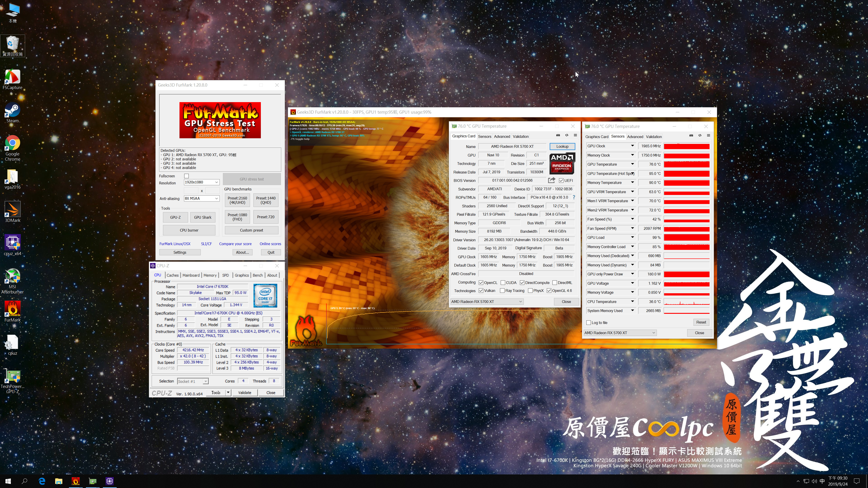Click the Lookup button in GPU-Z
Viewport: 868px width, 488px height.
(562, 146)
